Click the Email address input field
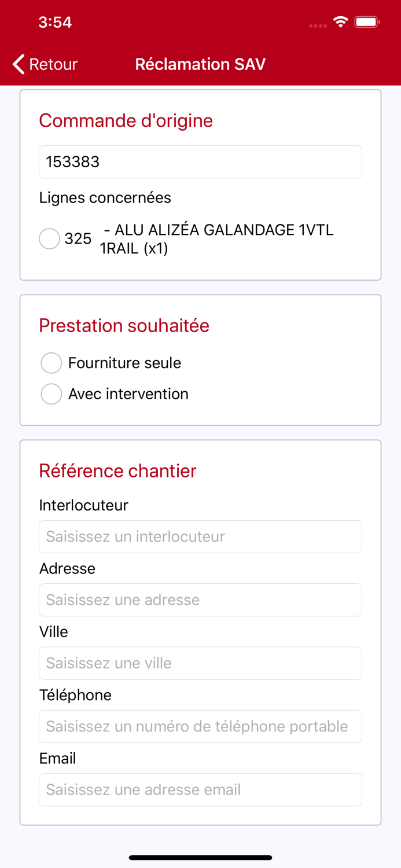Screen dimensions: 401x868 tap(200, 789)
